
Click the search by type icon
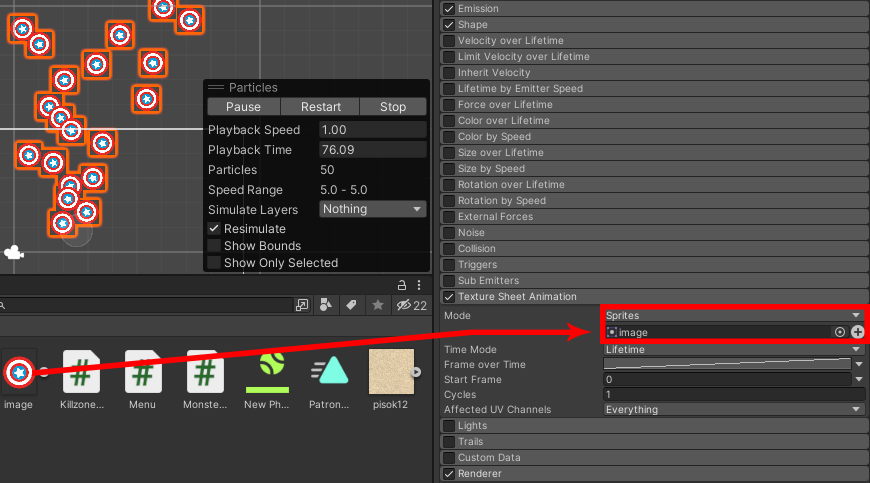pos(326,305)
